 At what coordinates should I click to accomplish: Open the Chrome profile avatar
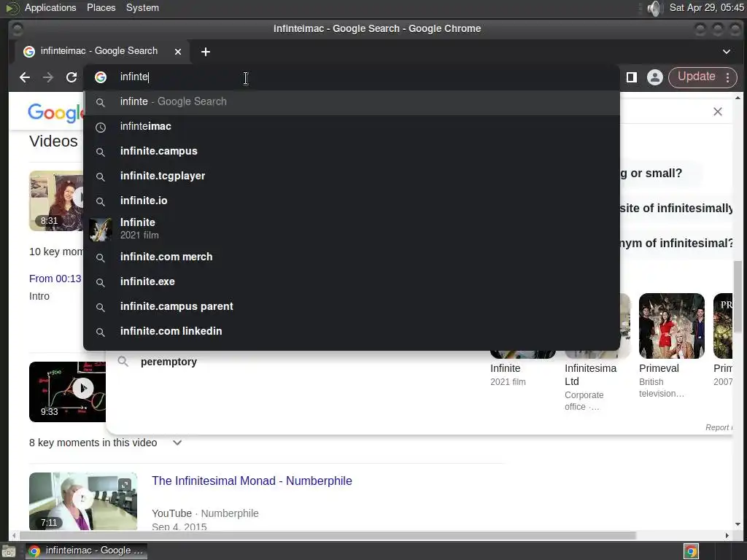click(x=655, y=77)
